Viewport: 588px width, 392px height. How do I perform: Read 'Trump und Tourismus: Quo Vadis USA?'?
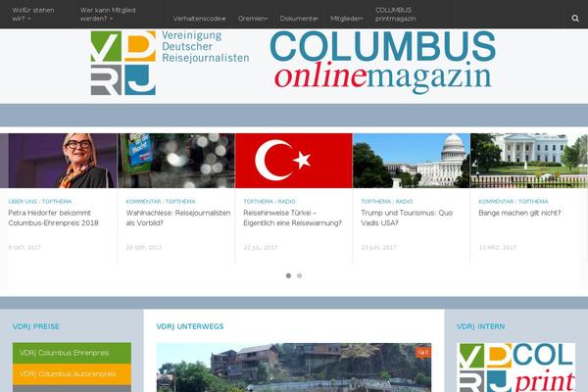tap(407, 218)
